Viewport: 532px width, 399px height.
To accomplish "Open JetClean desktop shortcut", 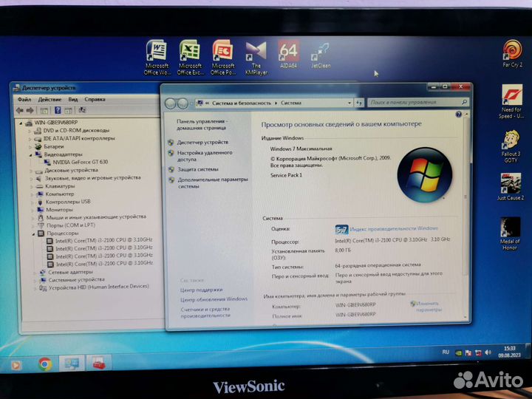I will click(321, 52).
